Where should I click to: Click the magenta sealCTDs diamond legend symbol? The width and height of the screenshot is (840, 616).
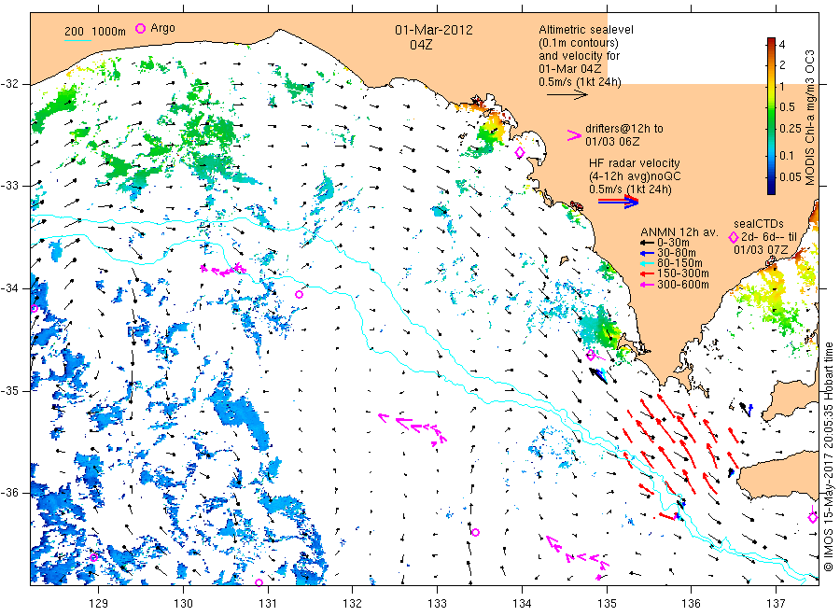(734, 237)
